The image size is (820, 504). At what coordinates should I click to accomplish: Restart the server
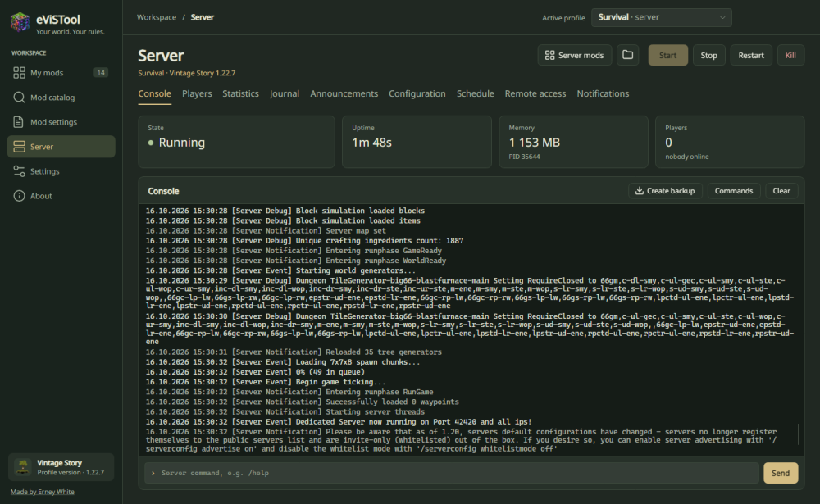tap(751, 55)
